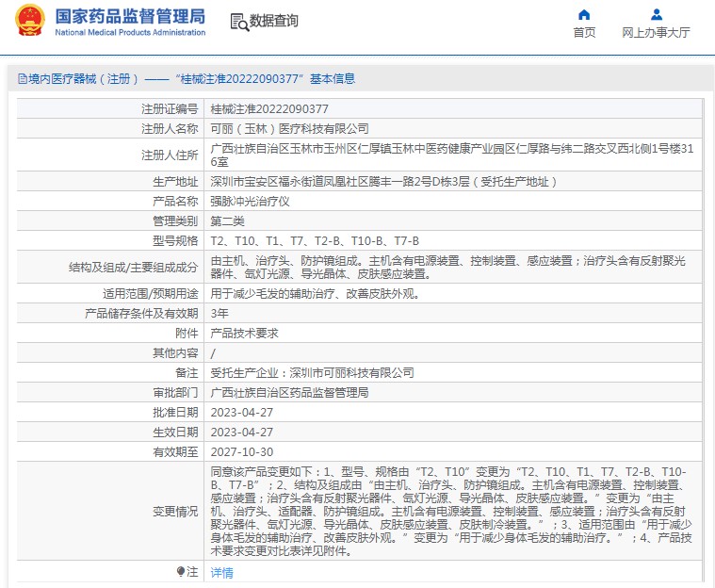Click expiry date 2027-10-30
The width and height of the screenshot is (715, 588).
pos(242,451)
